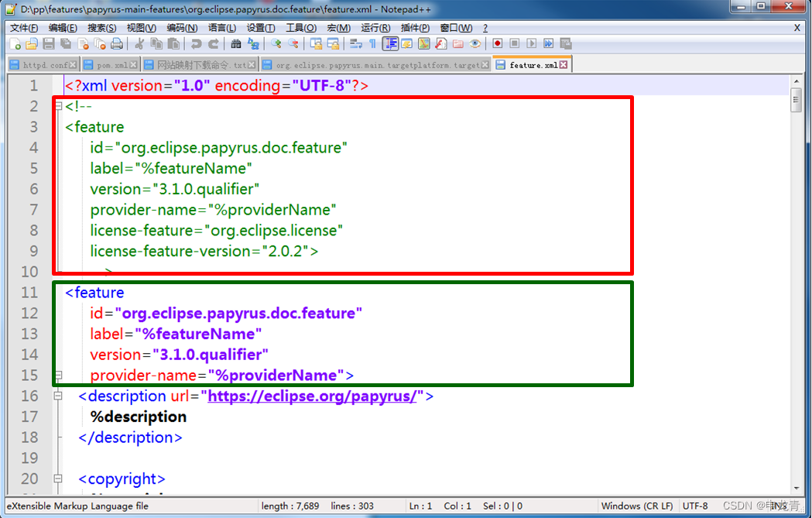This screenshot has height=518, width=812.
Task: Open the Find dialog using the binoculars icon
Action: (x=237, y=44)
